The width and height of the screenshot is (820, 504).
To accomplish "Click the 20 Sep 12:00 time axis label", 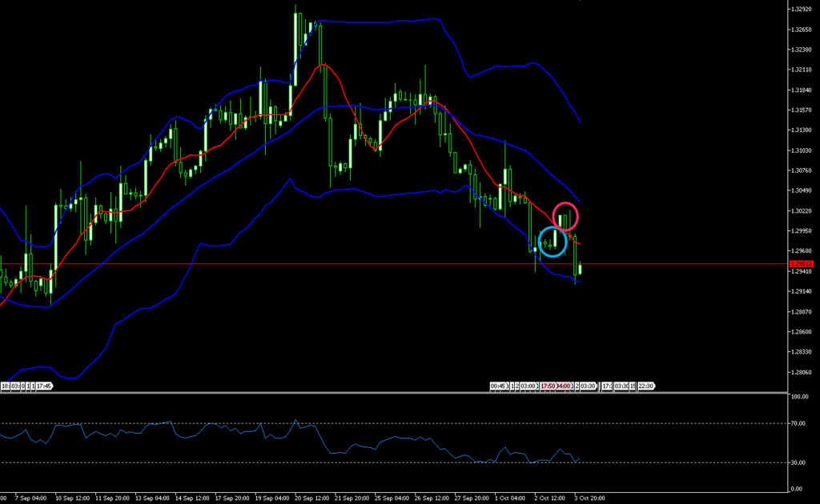I will [312, 498].
